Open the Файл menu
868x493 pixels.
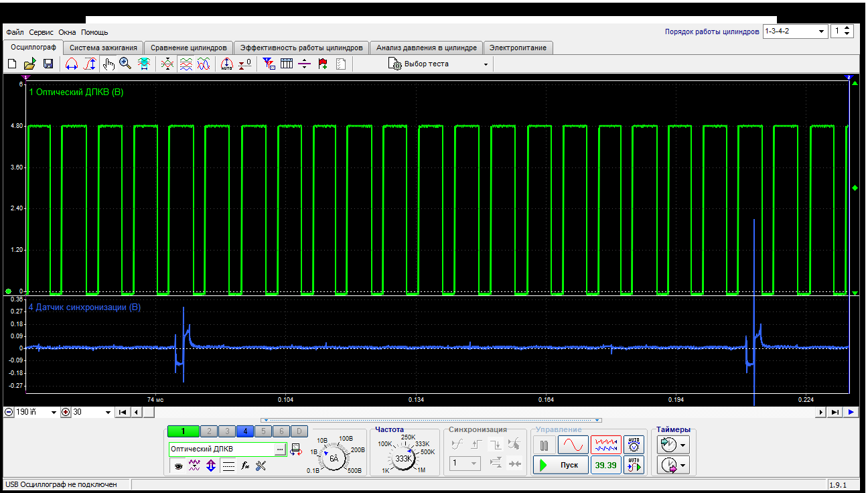tap(15, 32)
